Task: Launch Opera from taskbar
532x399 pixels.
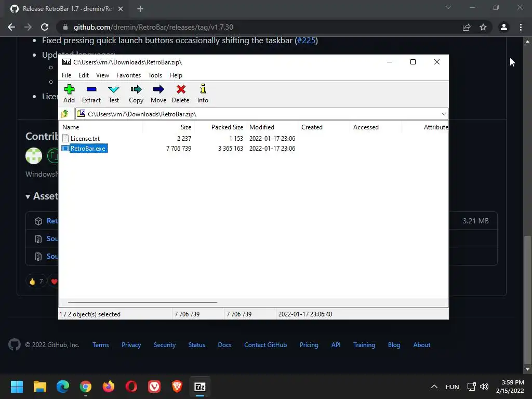Action: (x=131, y=387)
